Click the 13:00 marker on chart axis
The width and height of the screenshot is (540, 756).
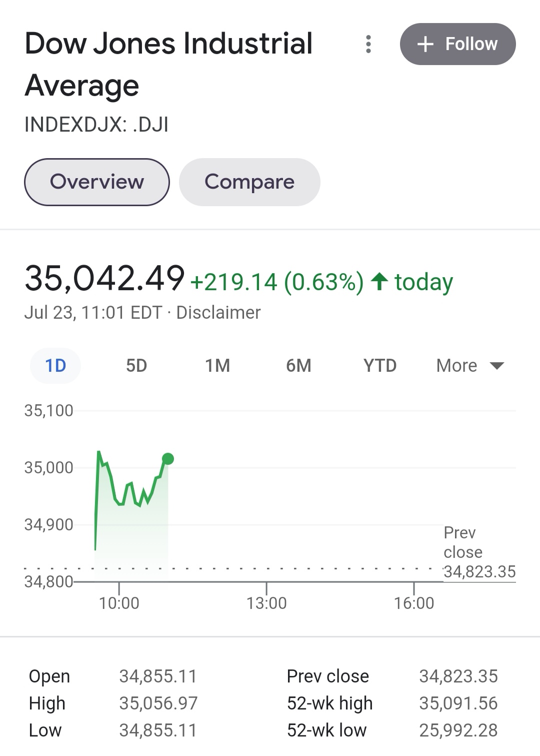pyautogui.click(x=266, y=603)
